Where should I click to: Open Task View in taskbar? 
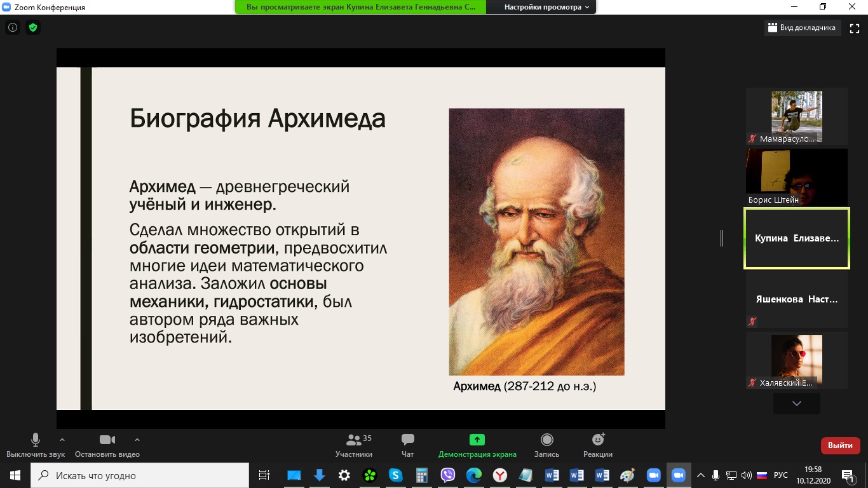click(264, 475)
